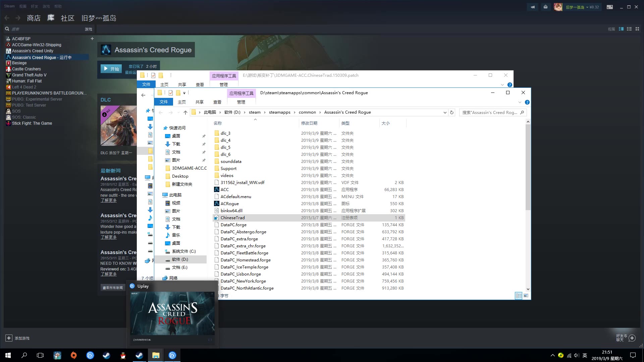
Task: Select 3DMGAME-ACC.C quick access folder
Action: (186, 168)
